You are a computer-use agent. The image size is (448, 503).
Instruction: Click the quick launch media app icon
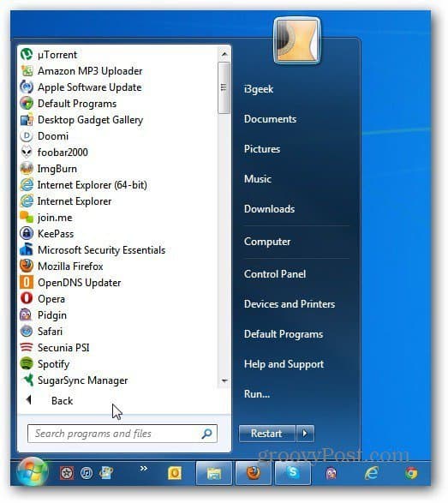point(67,473)
